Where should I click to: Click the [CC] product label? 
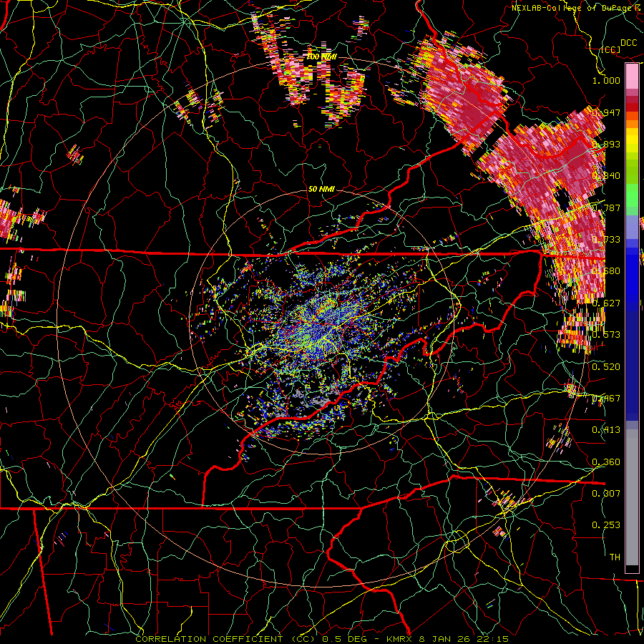611,49
